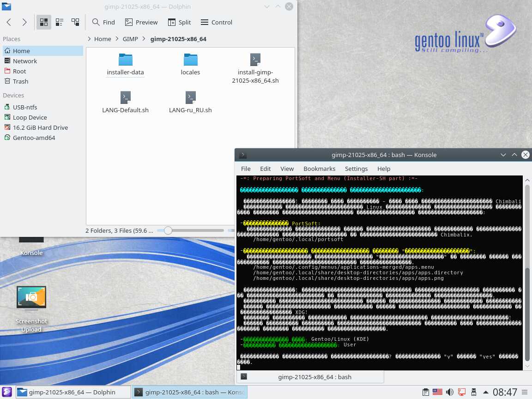Open clipboard tray icon
Image resolution: width=532 pixels, height=399 pixels.
coord(425,392)
